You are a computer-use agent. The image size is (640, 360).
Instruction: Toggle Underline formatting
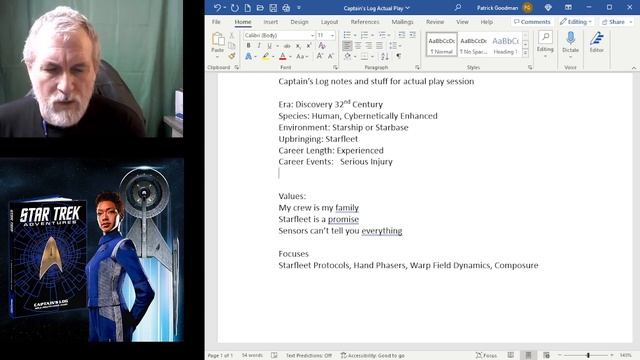(269, 46)
